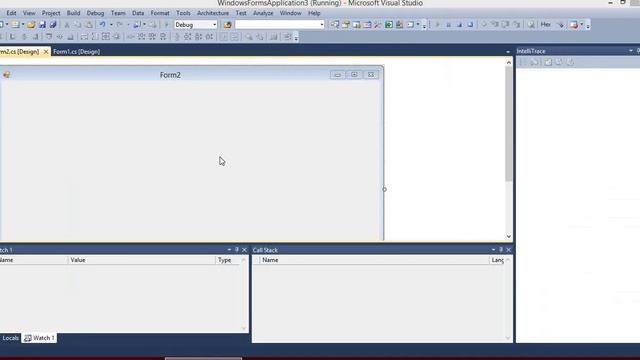
Task: Open the Help menu
Action: [x=314, y=13]
